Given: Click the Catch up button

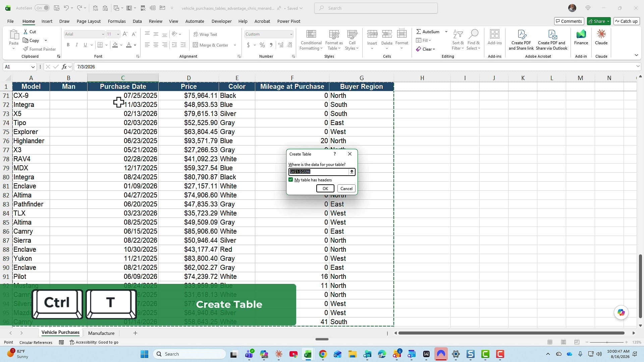Looking at the screenshot, I should click(626, 21).
